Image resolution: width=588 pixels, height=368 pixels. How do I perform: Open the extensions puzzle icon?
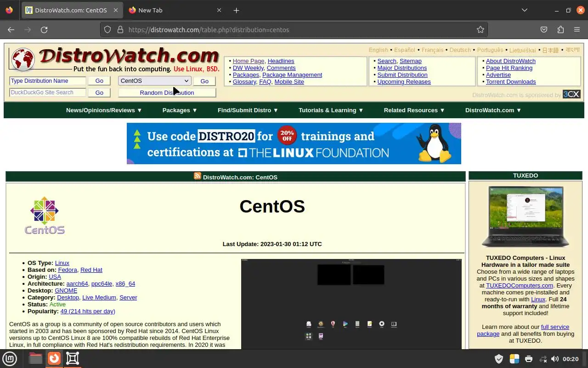[560, 29]
